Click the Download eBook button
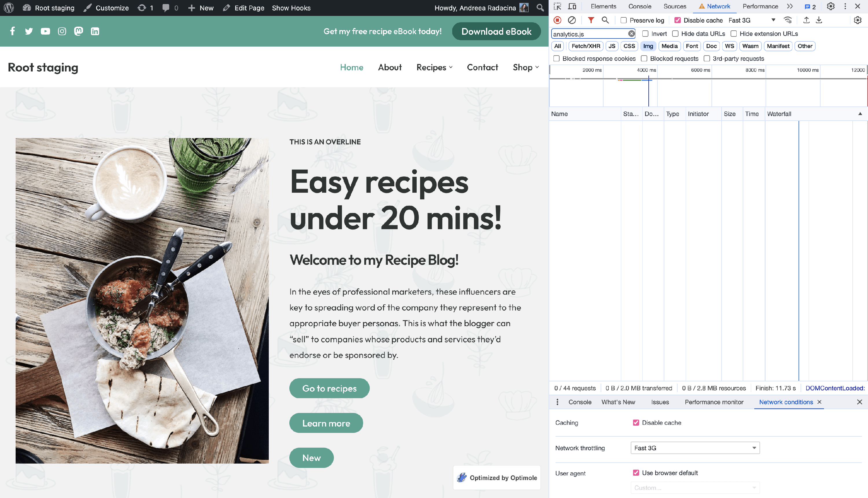This screenshot has width=868, height=498. 496,32
